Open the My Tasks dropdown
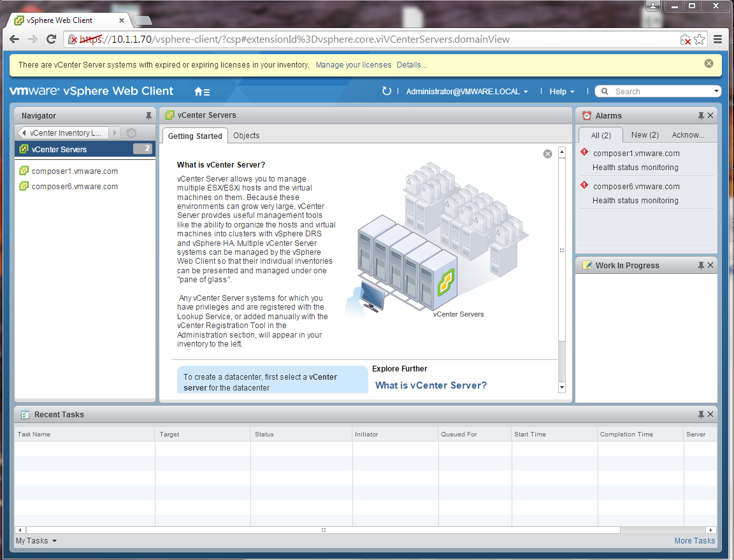 point(36,541)
